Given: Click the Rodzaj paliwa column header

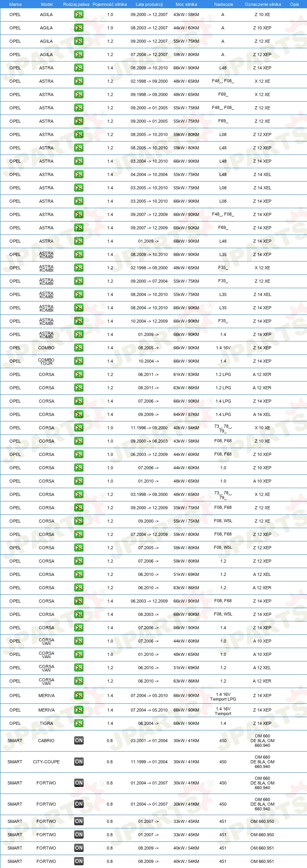Looking at the screenshot, I should point(76,4).
